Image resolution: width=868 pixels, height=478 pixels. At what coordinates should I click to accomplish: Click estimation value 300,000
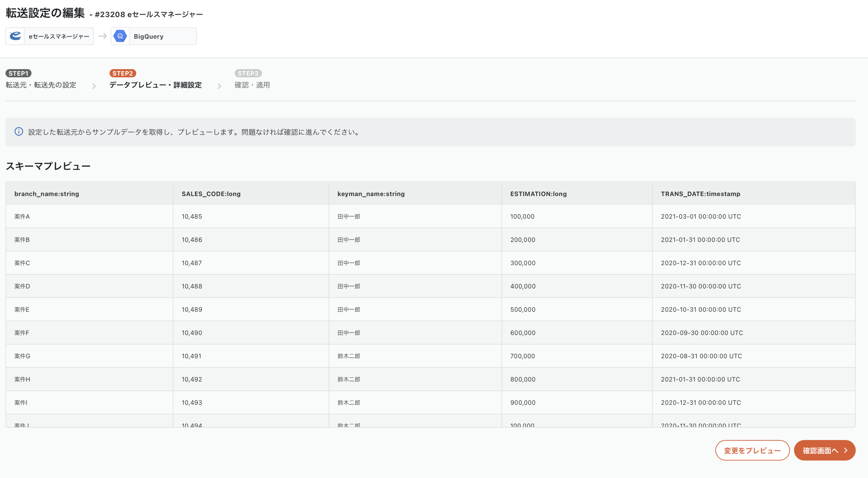(523, 263)
